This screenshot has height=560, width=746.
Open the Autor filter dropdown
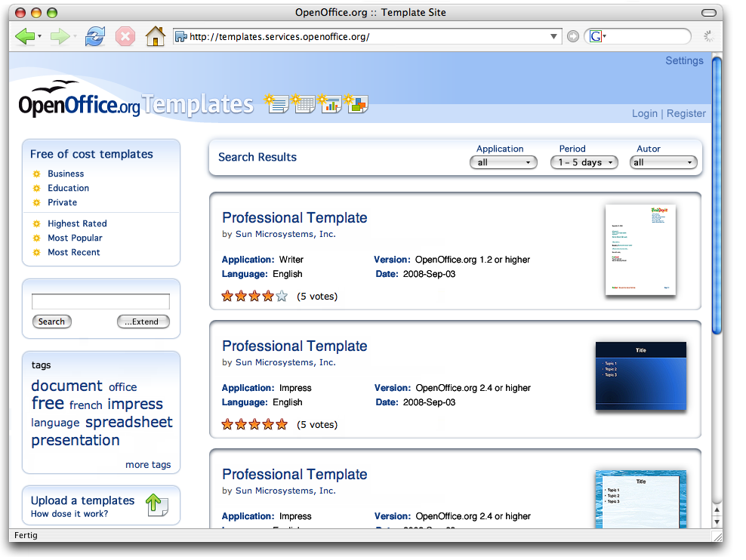pos(664,162)
